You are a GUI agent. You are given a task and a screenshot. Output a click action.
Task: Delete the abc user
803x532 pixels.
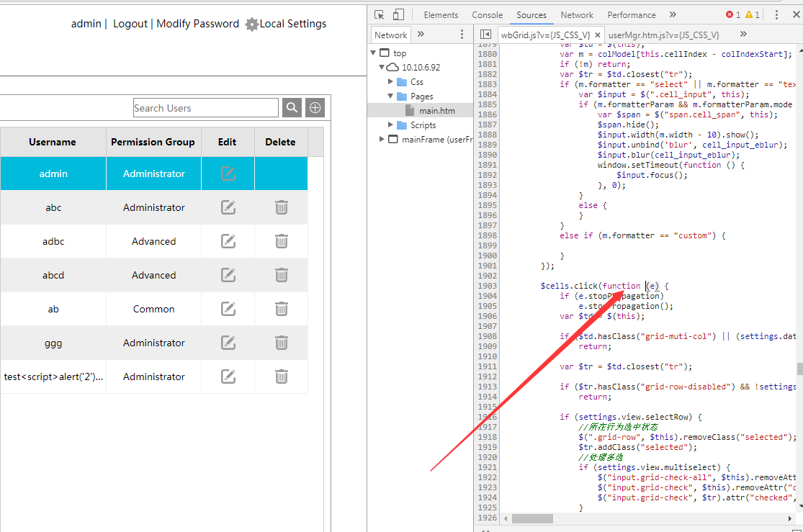click(x=281, y=207)
